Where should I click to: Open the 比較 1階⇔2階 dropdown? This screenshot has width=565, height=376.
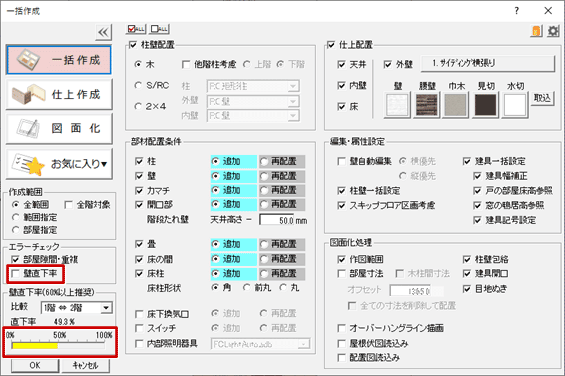(76, 308)
